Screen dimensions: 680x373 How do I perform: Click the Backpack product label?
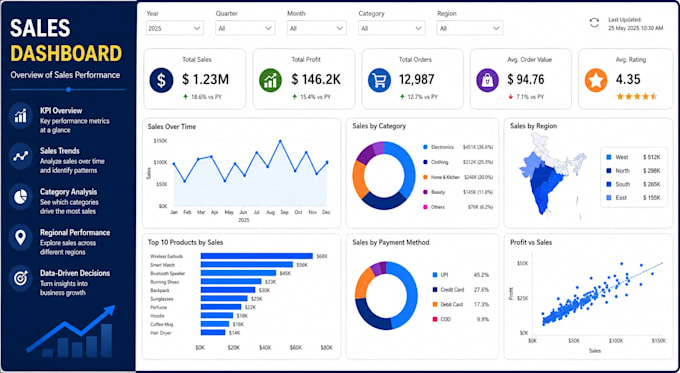point(159,290)
